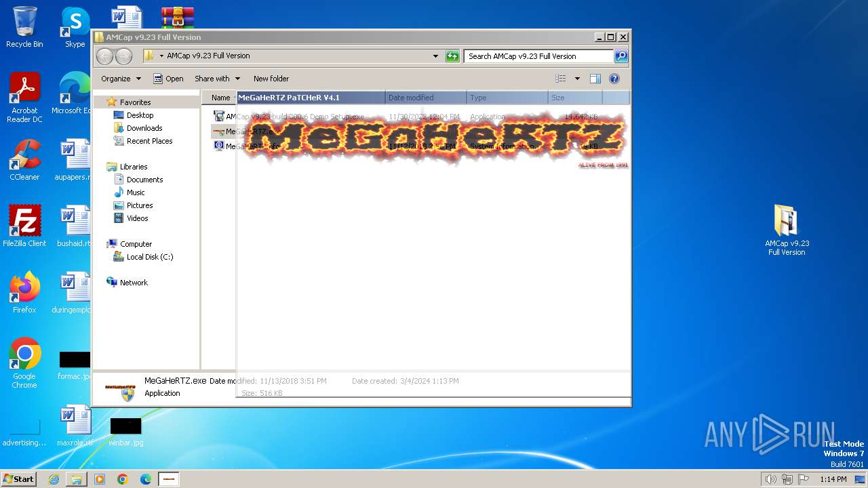The width and height of the screenshot is (868, 488).
Task: Expand the address bar history dropdown arrow
Action: pyautogui.click(x=435, y=56)
